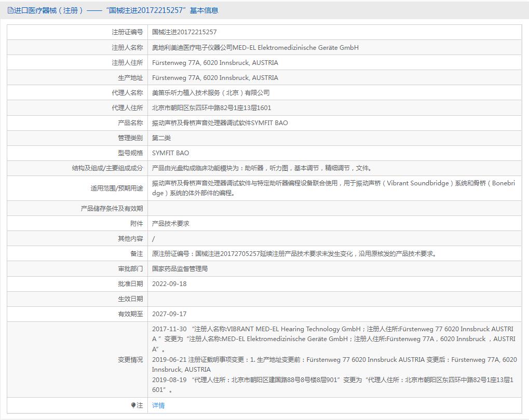
Task: Click the 附件 label
Action: 137,224
